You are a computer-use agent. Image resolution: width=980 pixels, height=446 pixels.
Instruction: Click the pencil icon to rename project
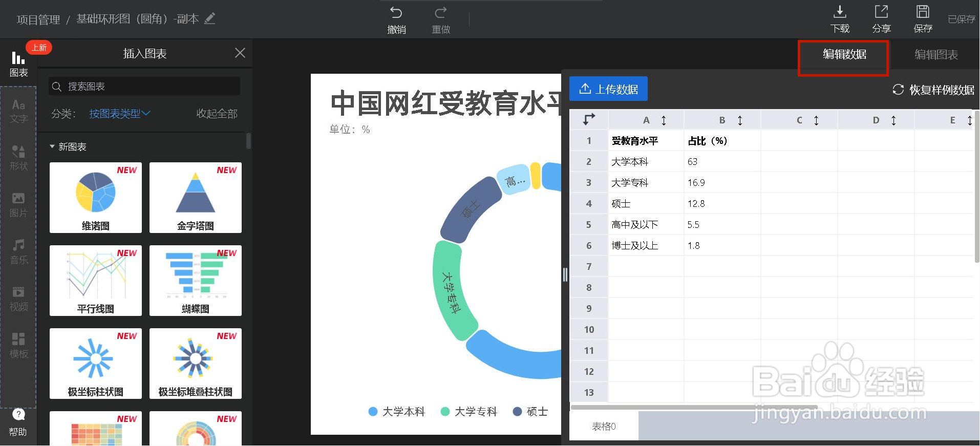click(210, 18)
